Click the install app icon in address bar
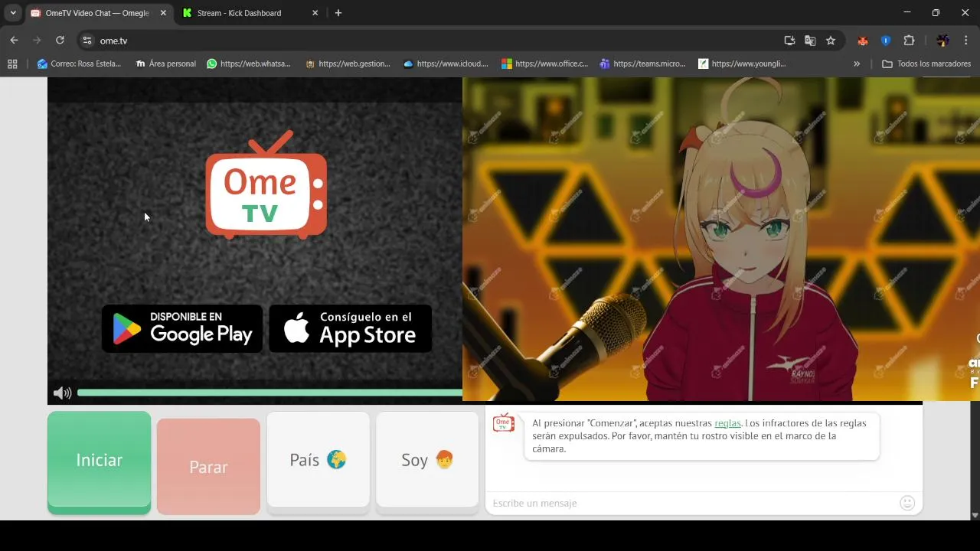 (789, 41)
